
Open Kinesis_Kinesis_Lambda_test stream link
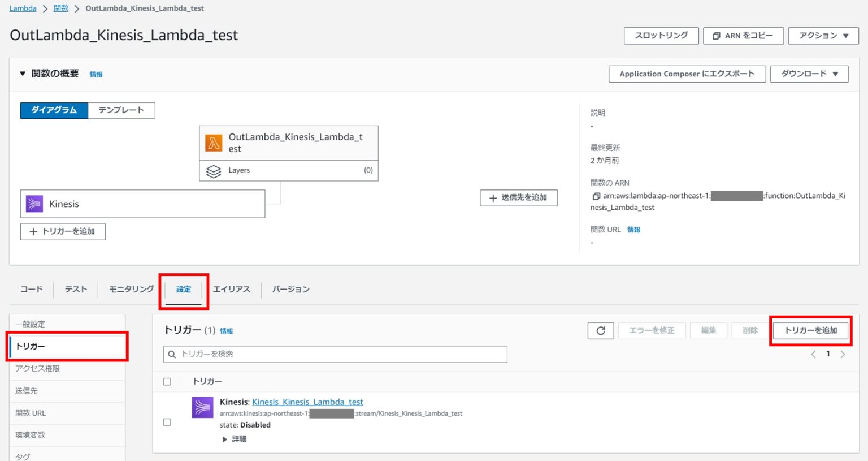307,402
